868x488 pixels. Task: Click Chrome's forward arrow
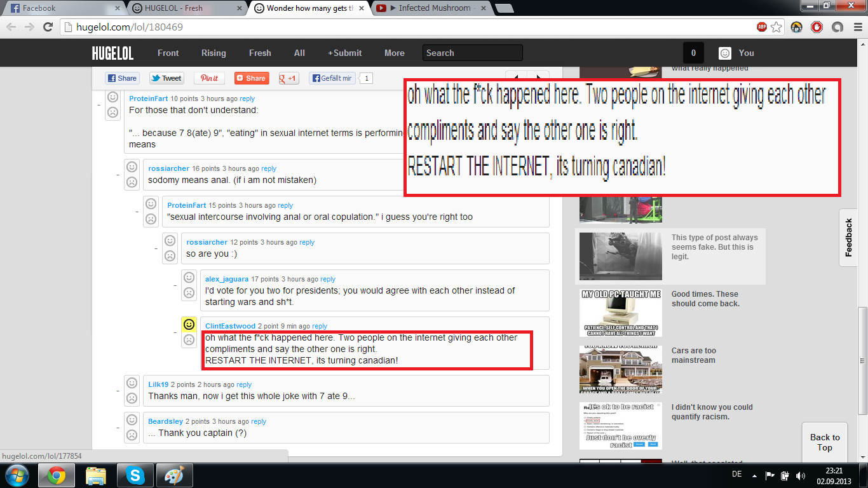tap(29, 27)
